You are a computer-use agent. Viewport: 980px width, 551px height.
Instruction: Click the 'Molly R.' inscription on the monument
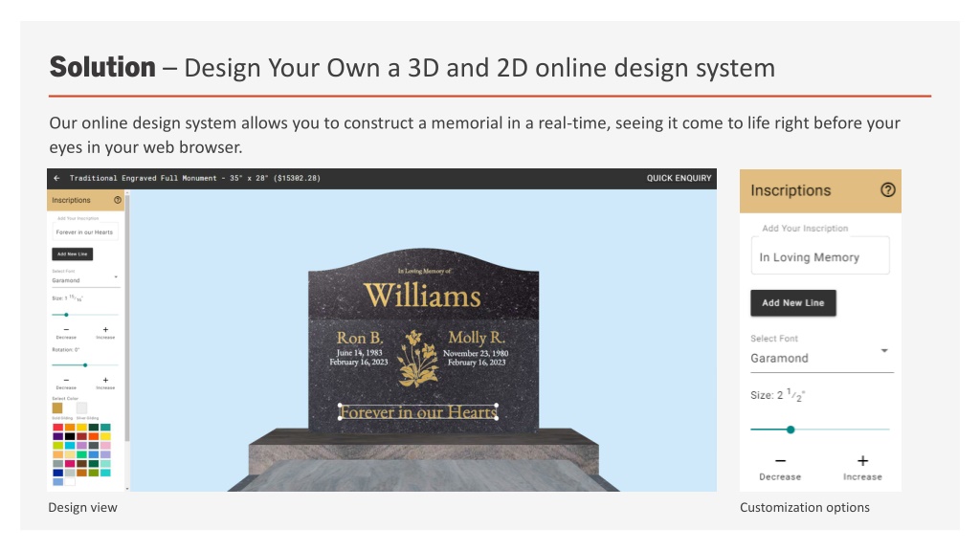point(477,338)
